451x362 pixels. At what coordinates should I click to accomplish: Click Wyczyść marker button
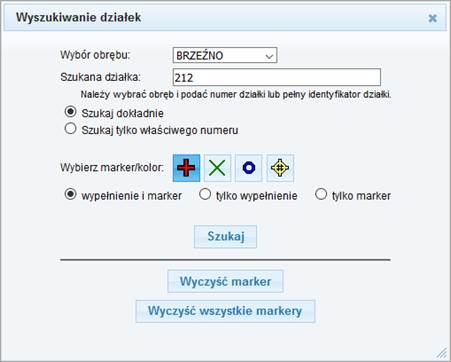click(x=226, y=281)
